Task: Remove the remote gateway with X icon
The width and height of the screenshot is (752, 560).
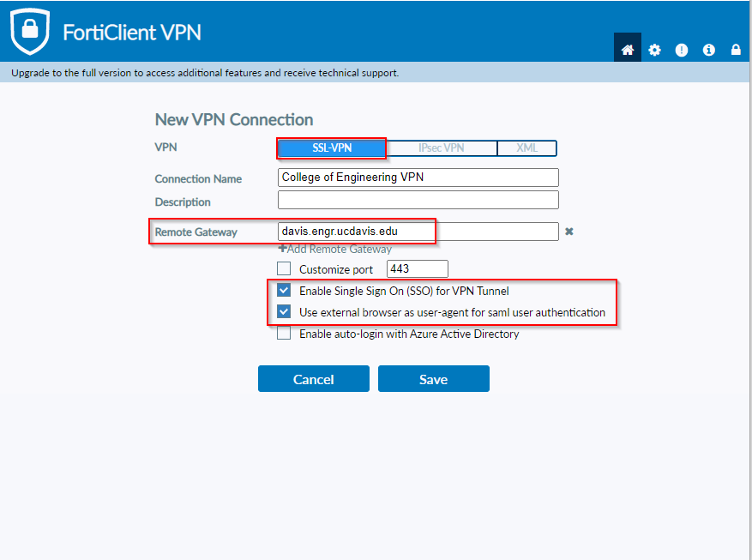Action: point(569,232)
